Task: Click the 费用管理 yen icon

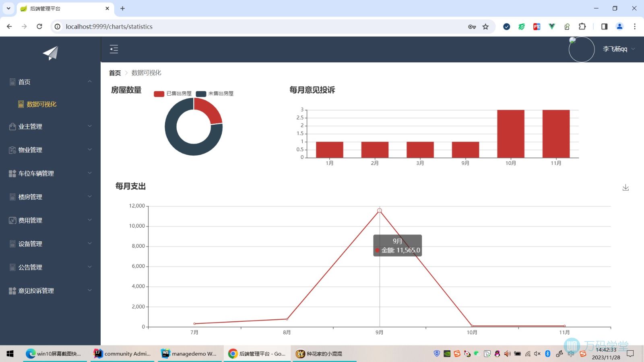Action: (x=12, y=220)
